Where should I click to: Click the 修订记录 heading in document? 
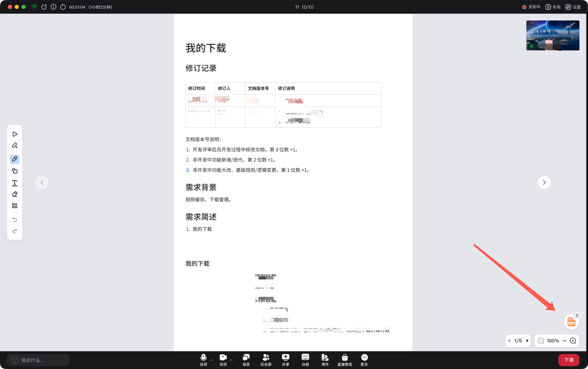click(201, 68)
